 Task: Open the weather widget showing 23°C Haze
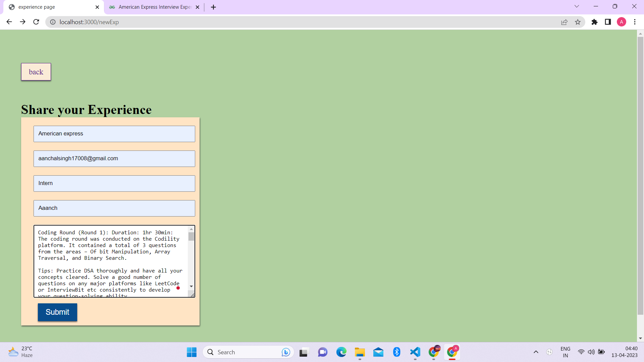point(21,352)
